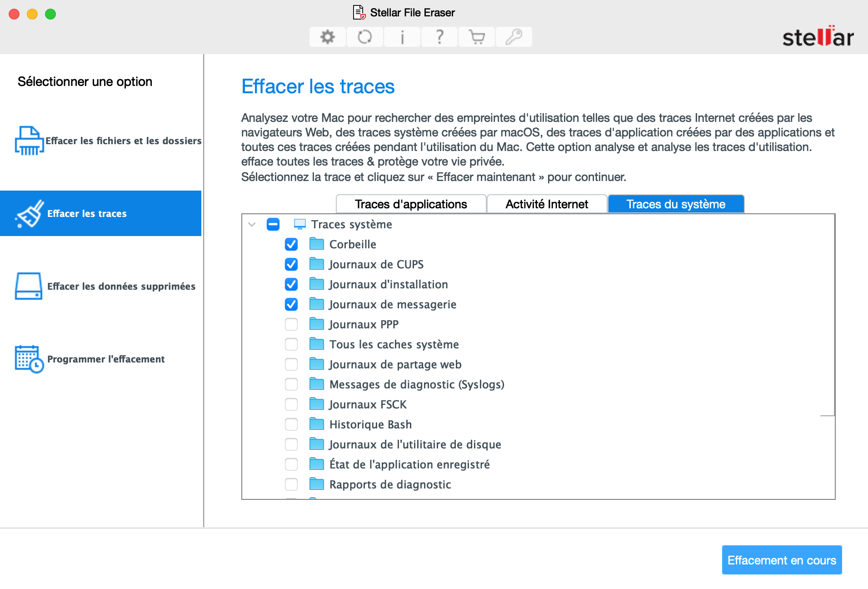Click the calendar clock scheduling icon
Viewport: 868px width, 589px height.
[29, 359]
